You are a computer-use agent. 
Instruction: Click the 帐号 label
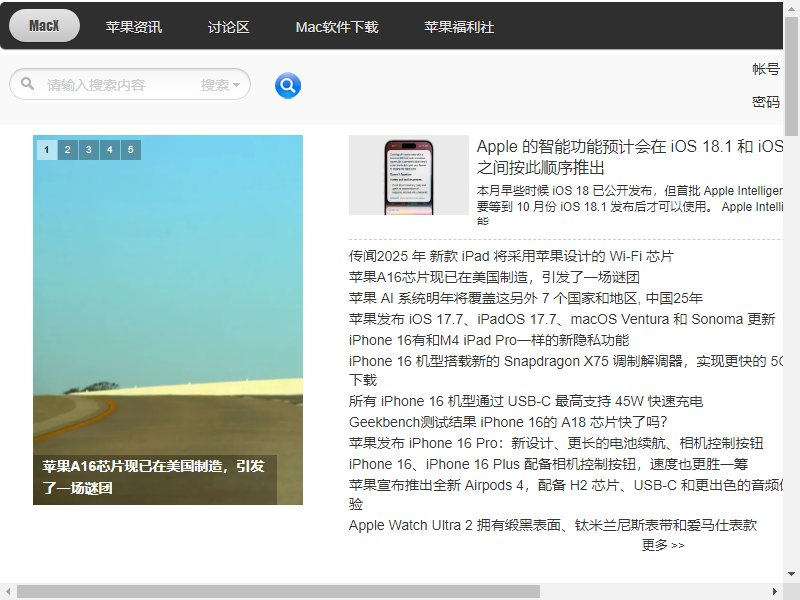click(x=766, y=69)
